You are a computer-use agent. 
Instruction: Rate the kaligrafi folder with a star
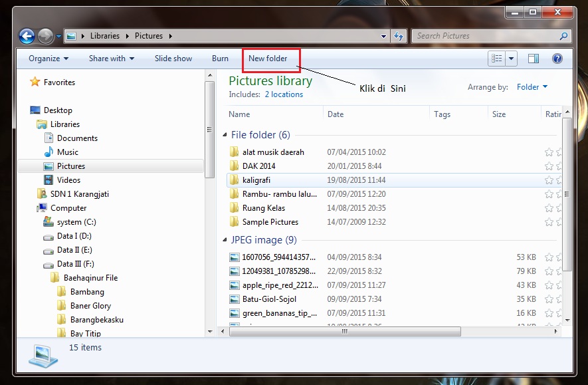point(549,180)
